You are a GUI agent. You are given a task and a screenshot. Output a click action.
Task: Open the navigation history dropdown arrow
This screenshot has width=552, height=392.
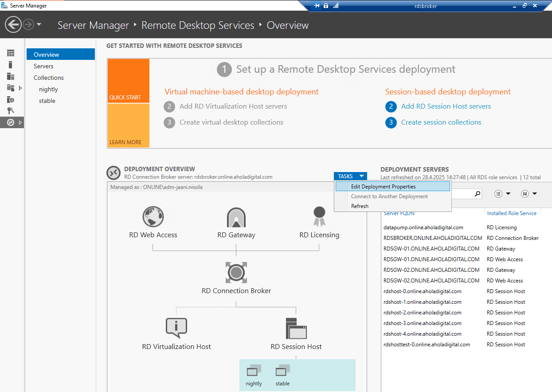point(39,24)
